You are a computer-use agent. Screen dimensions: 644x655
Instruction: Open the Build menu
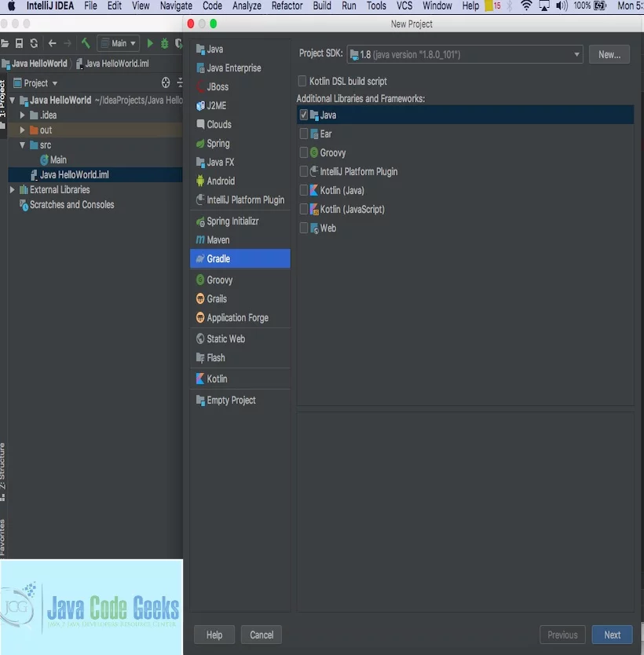(x=322, y=5)
